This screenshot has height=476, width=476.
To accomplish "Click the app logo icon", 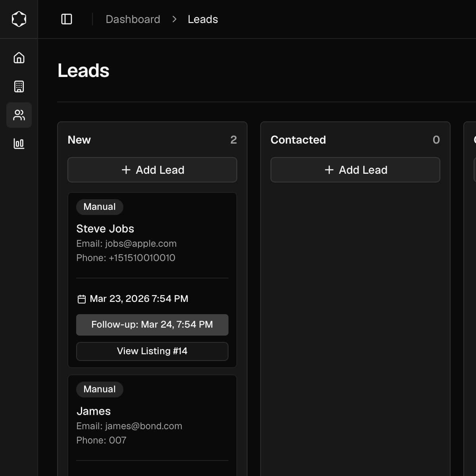I will coord(19,19).
